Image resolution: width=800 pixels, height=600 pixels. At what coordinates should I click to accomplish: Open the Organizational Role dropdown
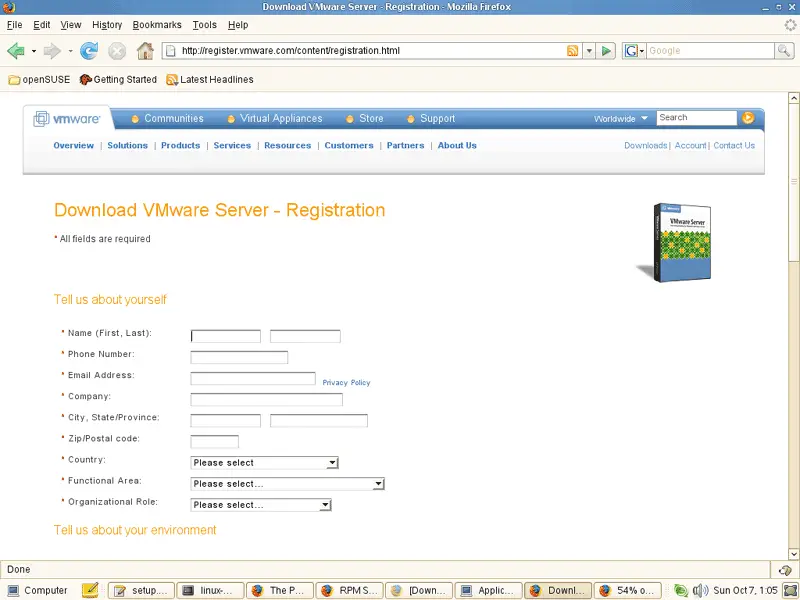[x=261, y=505]
